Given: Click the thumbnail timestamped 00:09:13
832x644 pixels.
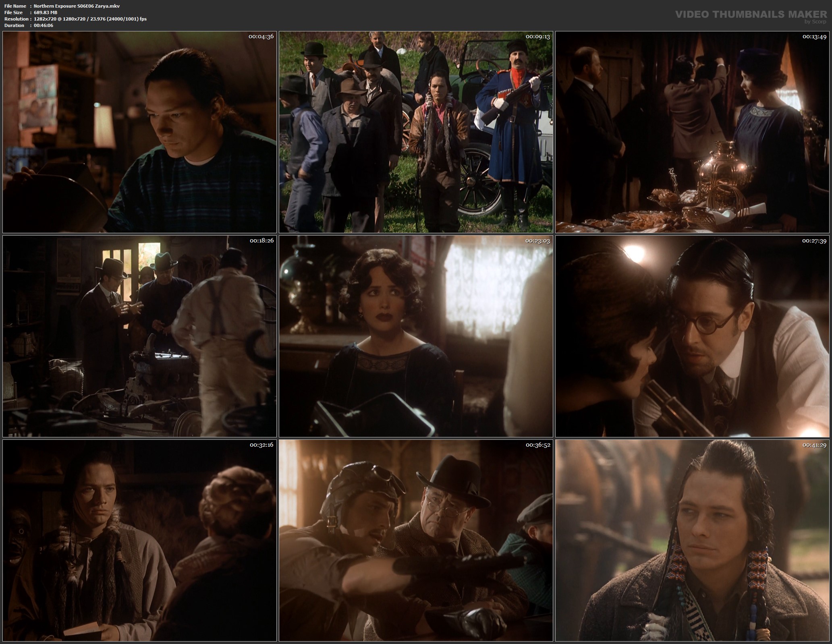Looking at the screenshot, I should (416, 132).
